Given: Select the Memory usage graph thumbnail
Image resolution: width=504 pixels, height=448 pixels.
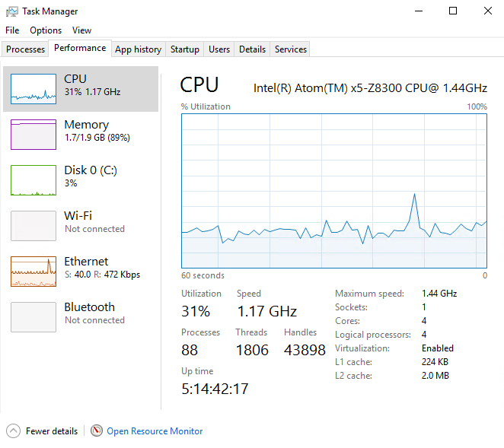Looking at the screenshot, I should point(33,135).
